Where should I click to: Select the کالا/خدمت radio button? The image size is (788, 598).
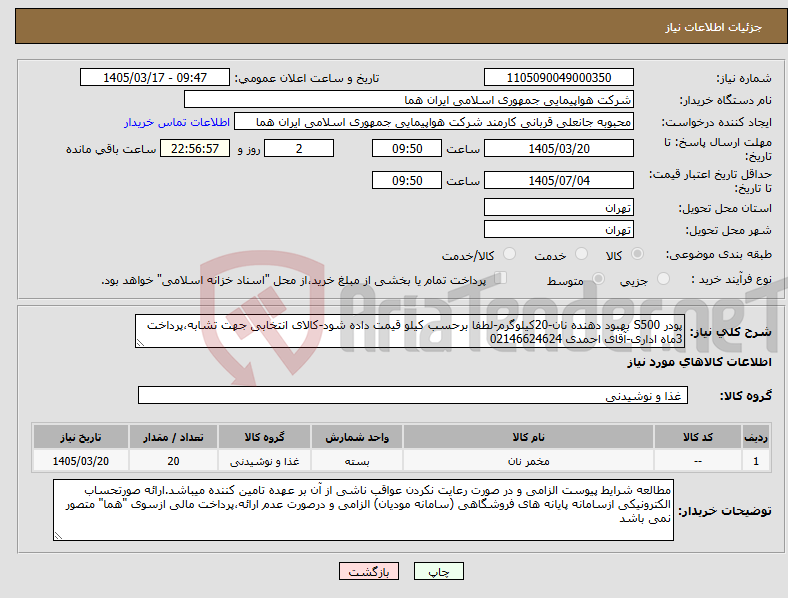click(x=510, y=254)
